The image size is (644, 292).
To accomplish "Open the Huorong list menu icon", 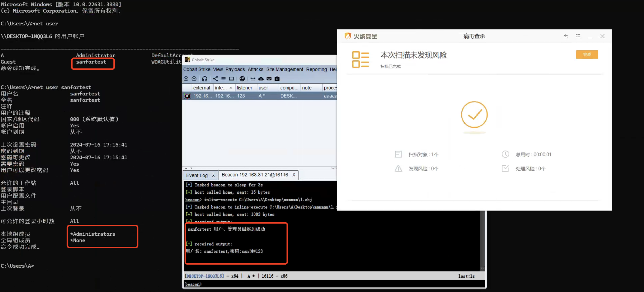I will pyautogui.click(x=578, y=36).
